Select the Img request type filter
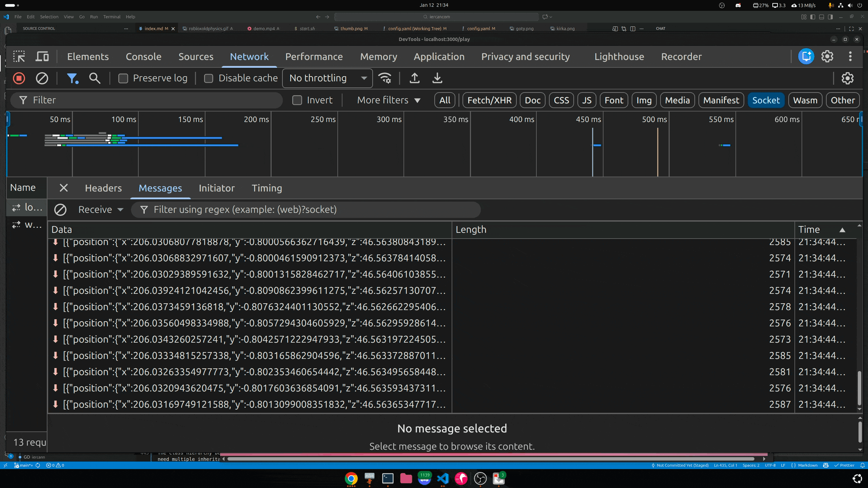This screenshot has height=488, width=868. (x=644, y=100)
